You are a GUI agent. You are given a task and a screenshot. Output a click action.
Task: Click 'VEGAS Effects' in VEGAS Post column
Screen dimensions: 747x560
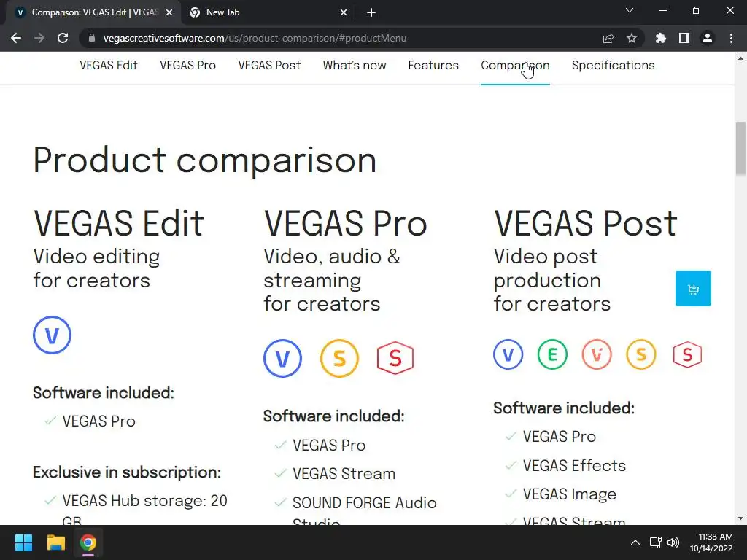[x=574, y=466]
